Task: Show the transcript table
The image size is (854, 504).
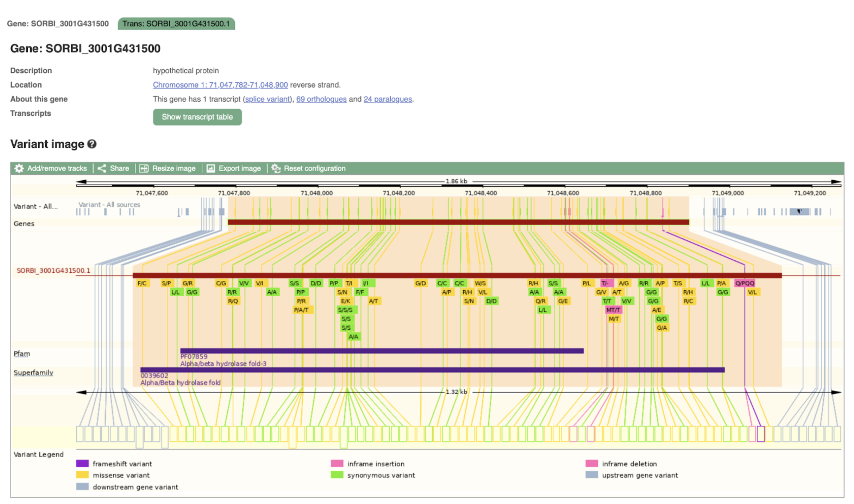Action: [x=197, y=117]
